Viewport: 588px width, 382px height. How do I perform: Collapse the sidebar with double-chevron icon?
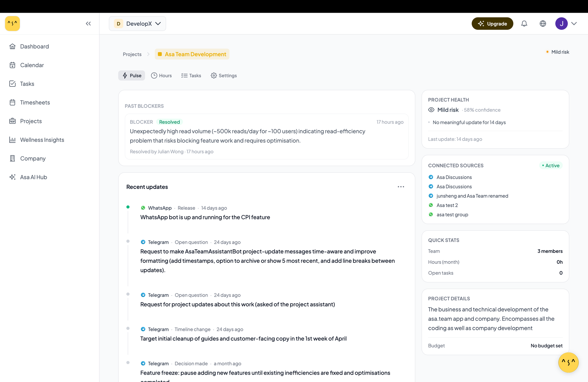88,24
